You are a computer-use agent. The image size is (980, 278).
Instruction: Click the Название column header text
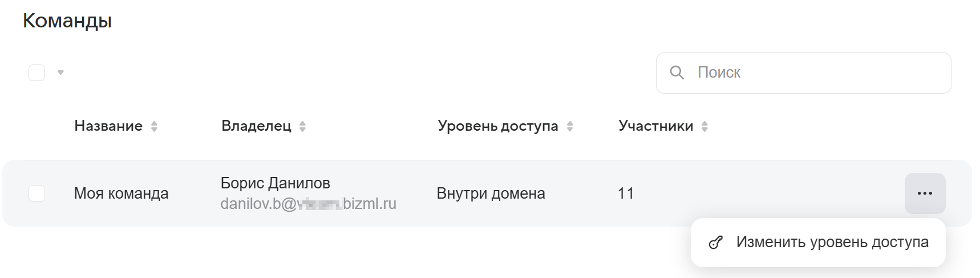click(x=108, y=126)
